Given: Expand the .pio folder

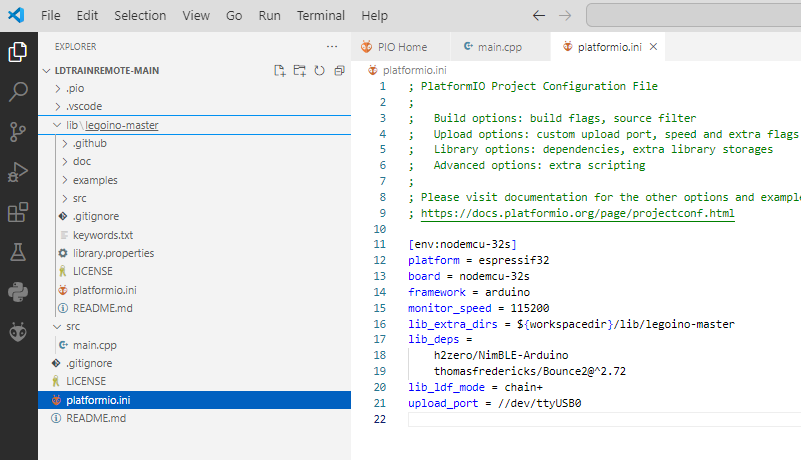Looking at the screenshot, I should pyautogui.click(x=75, y=88).
